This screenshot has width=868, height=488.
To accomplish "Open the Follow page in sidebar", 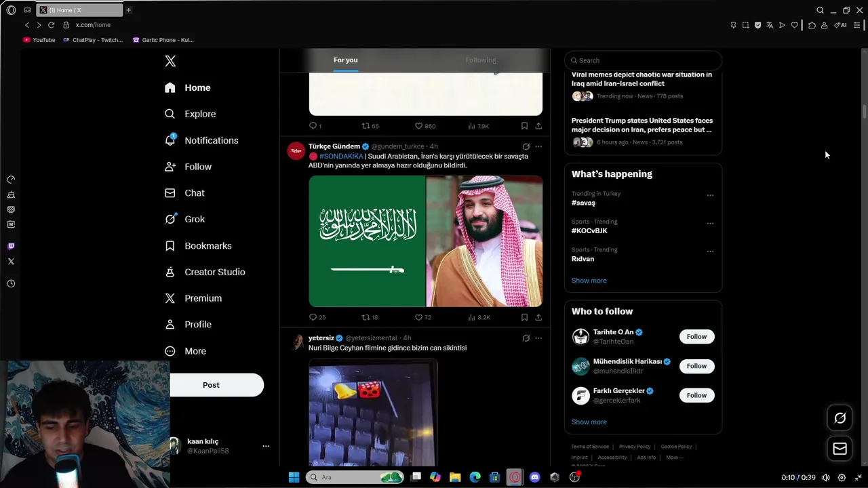I will 188,167.
